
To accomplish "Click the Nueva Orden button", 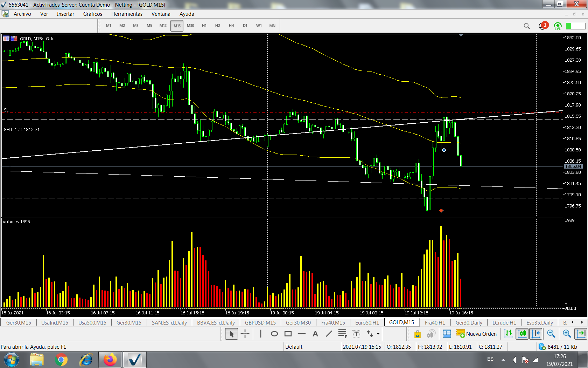I will 476,334.
